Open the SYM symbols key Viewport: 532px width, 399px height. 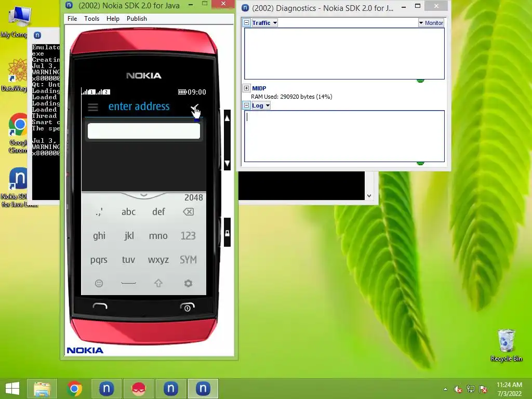click(188, 260)
